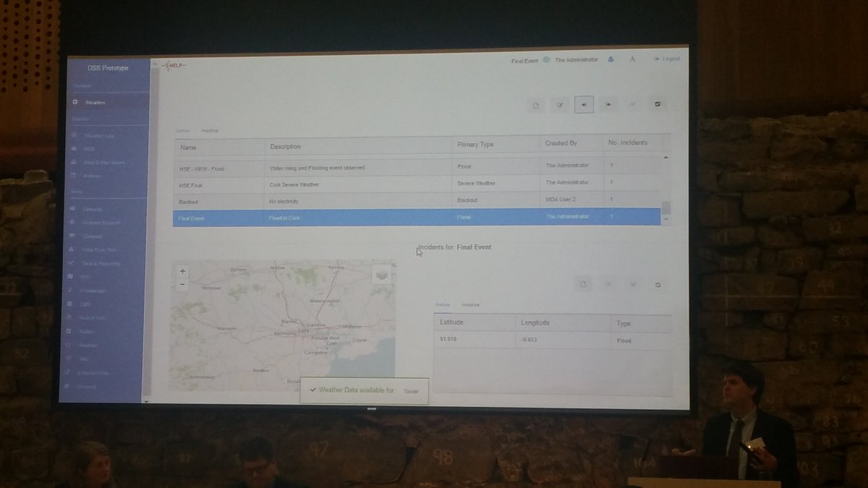This screenshot has height=488, width=868.
Task: Click the 'MDA User 2' cell
Action: click(x=562, y=200)
